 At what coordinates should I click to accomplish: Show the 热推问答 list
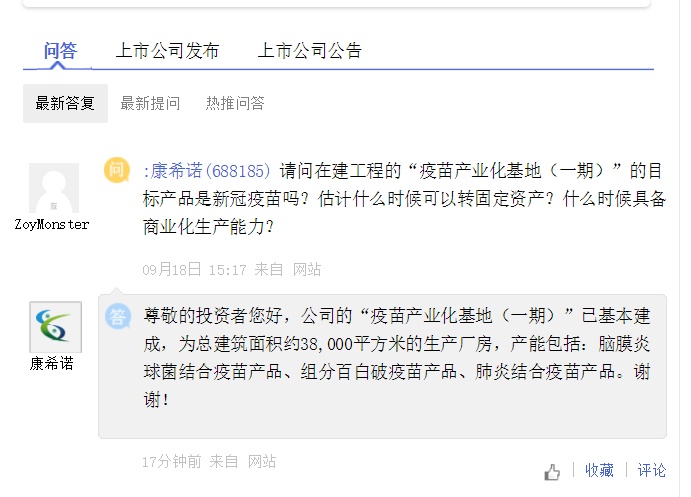pyautogui.click(x=235, y=103)
